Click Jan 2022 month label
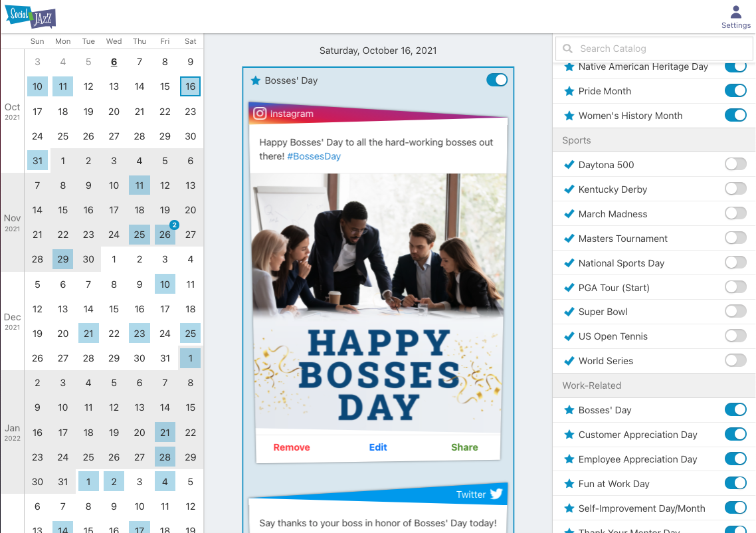 (13, 432)
